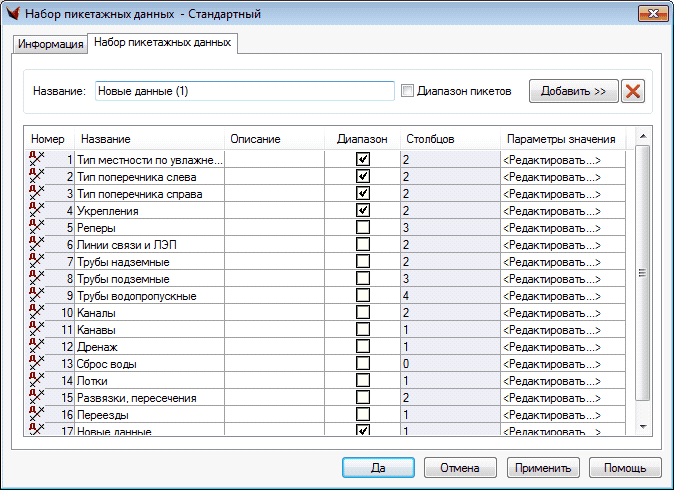This screenshot has width=674, height=490.
Task: Switch to the Информация tab
Action: point(51,44)
